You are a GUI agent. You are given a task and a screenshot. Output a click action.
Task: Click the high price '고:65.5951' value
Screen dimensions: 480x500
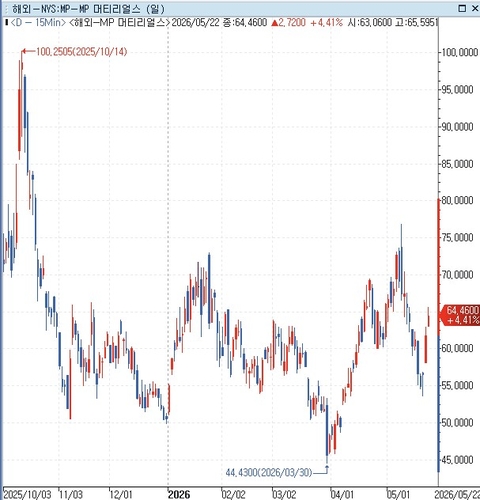click(416, 23)
